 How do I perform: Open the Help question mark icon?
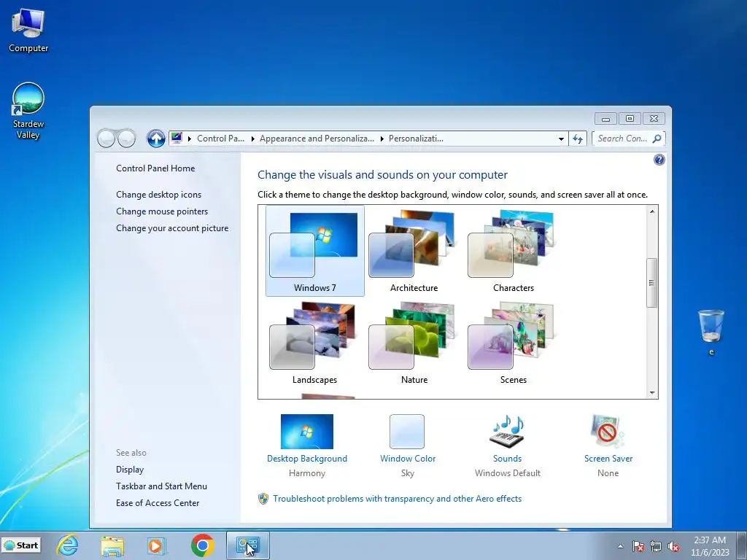659,160
